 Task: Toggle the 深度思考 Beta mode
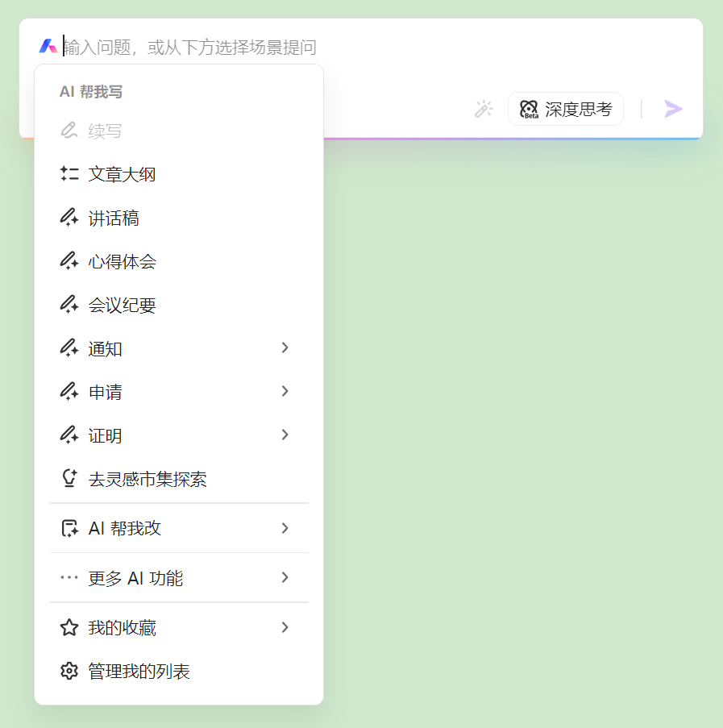(566, 109)
